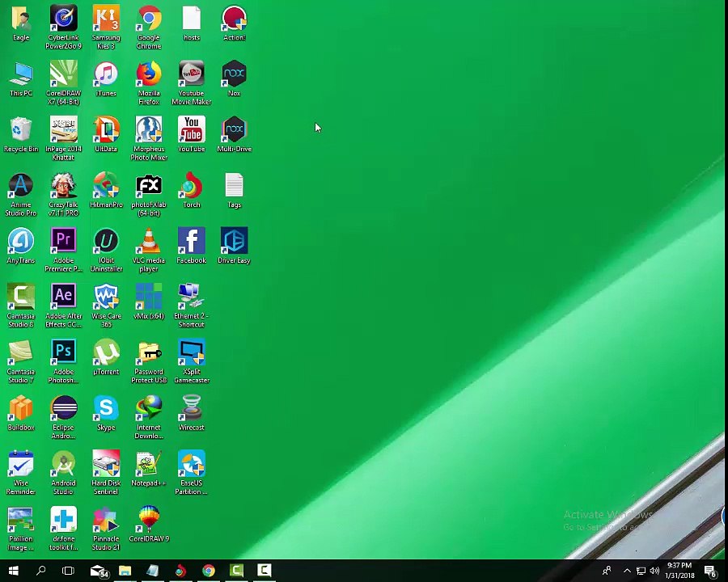Select the µTorrent icon

(x=106, y=352)
